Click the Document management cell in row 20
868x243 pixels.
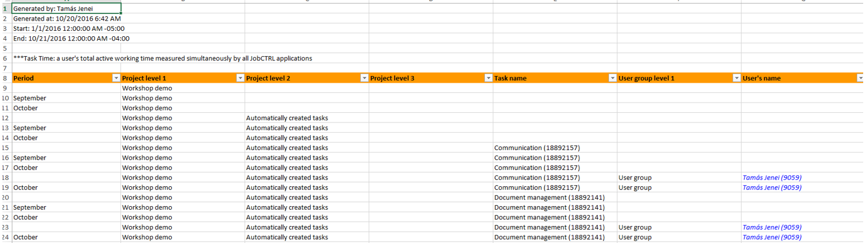[x=549, y=198]
